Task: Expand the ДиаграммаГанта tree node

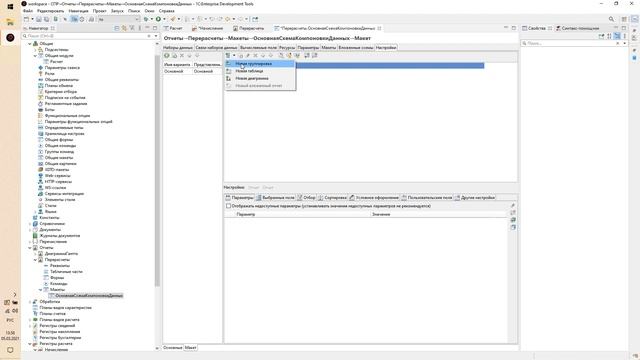Action: [35, 254]
